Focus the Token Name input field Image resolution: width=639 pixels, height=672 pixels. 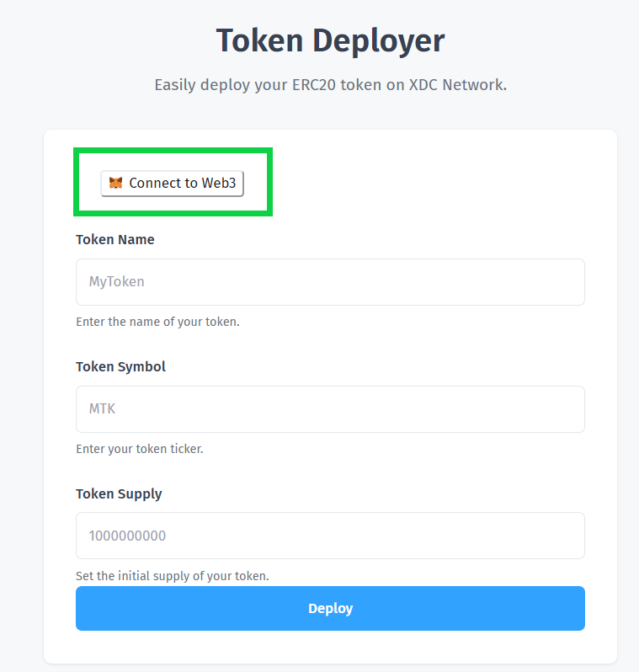(x=330, y=282)
